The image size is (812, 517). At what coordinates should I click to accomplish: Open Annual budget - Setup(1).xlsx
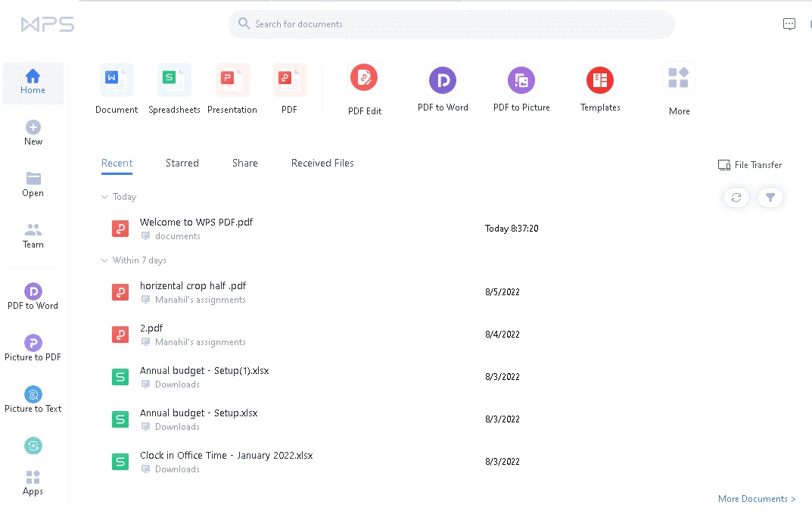pos(204,371)
